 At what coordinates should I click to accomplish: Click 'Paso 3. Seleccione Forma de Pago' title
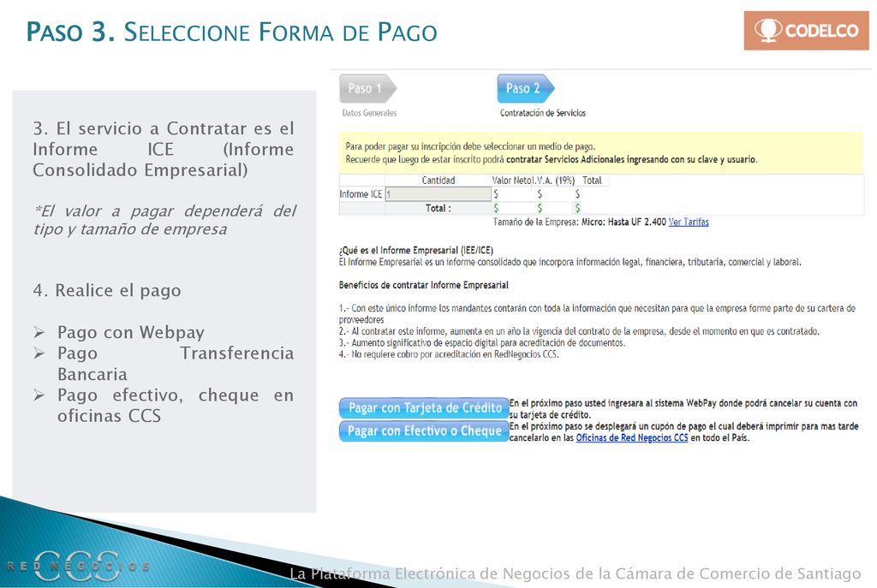coord(231,32)
